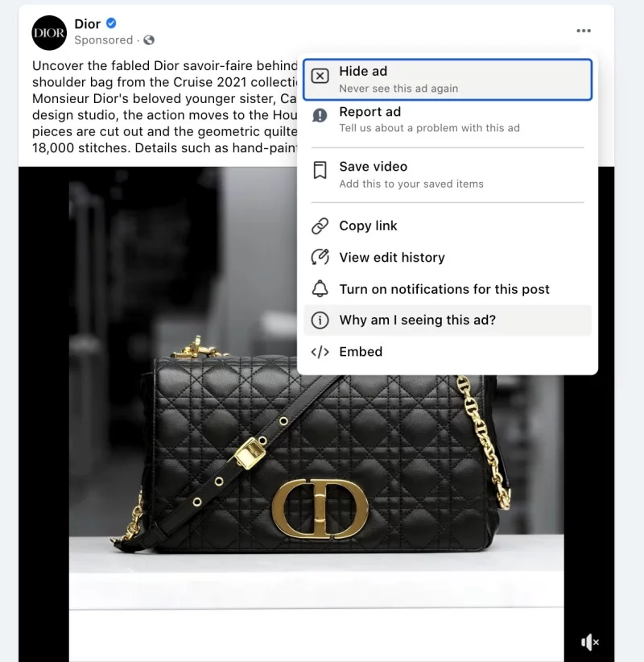
Task: Click the Save video bookmark icon
Action: coord(320,170)
